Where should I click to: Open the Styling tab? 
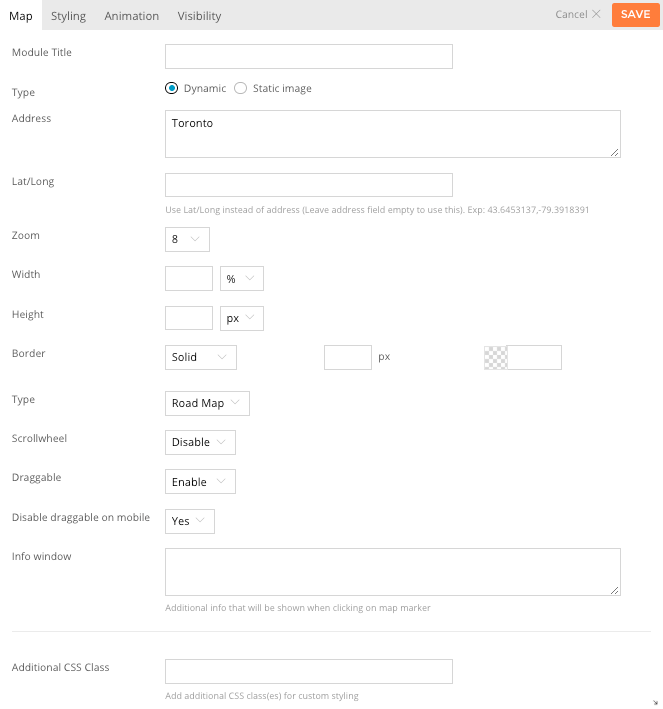click(68, 16)
